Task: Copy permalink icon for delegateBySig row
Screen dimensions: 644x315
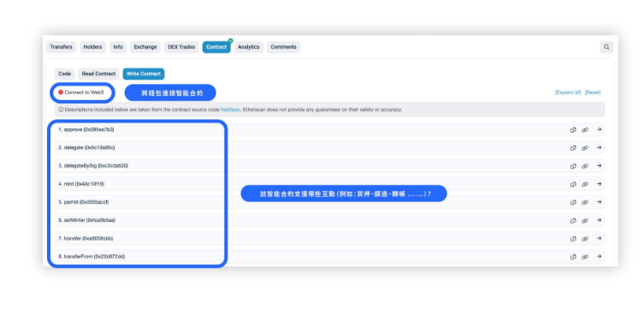Action: pyautogui.click(x=585, y=166)
